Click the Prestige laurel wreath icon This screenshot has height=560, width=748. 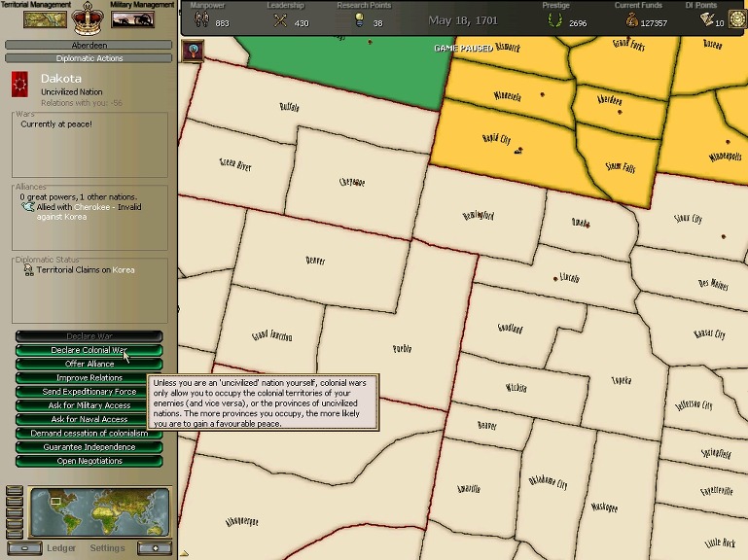click(x=555, y=21)
